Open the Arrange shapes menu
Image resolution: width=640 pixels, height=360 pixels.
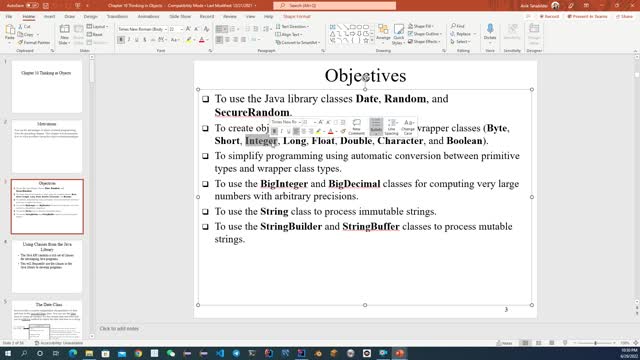click(x=383, y=34)
